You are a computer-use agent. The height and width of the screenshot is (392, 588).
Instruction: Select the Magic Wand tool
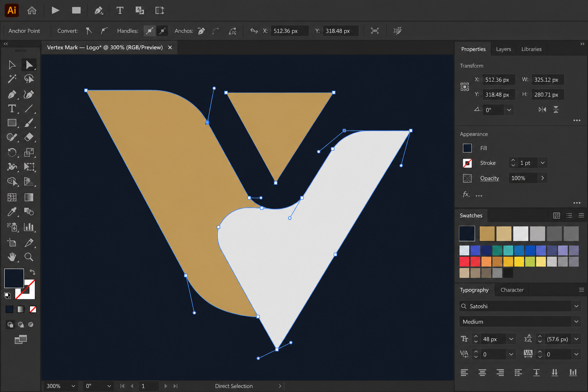coord(12,79)
